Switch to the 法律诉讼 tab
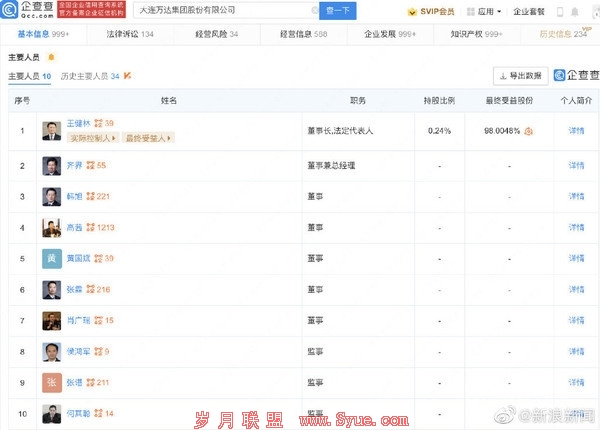The width and height of the screenshot is (600, 430). click(130, 34)
